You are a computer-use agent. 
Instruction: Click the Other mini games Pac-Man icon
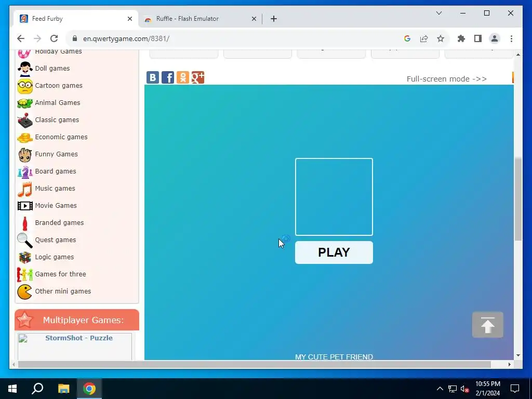pyautogui.click(x=25, y=292)
